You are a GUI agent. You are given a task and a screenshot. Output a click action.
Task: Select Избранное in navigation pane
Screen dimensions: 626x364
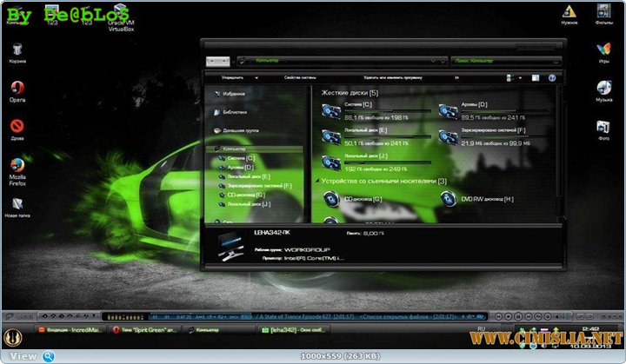tap(230, 94)
